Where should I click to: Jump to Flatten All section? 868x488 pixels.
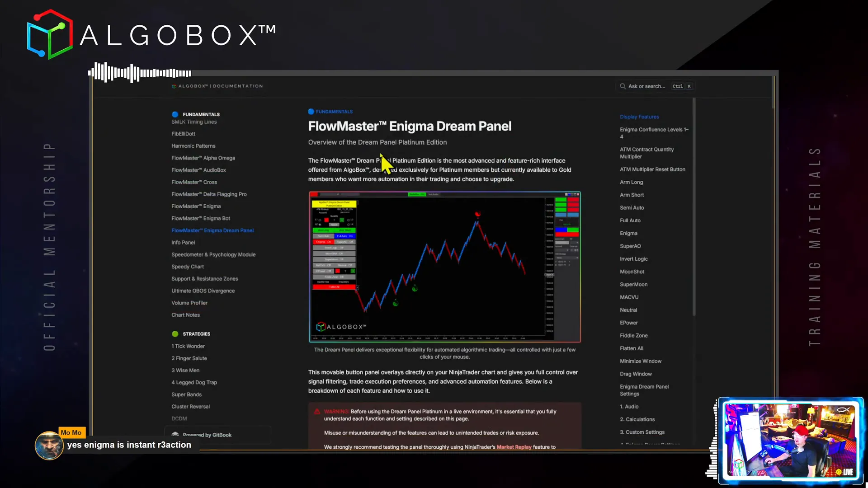click(631, 349)
